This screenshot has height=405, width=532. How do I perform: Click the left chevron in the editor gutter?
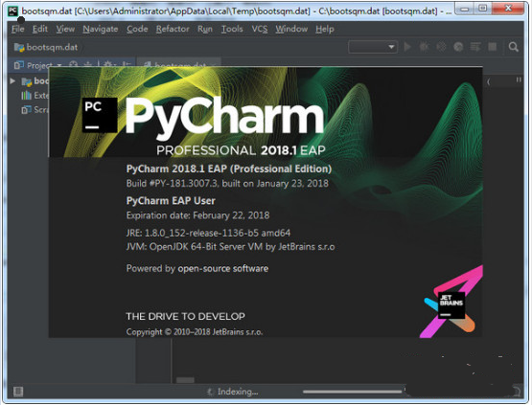pos(488,81)
